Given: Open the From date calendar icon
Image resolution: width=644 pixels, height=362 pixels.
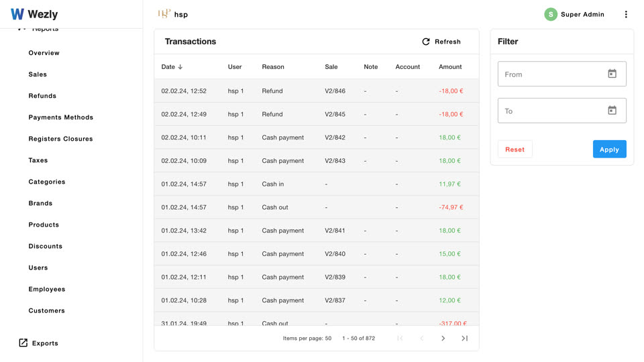Looking at the screenshot, I should pyautogui.click(x=612, y=74).
